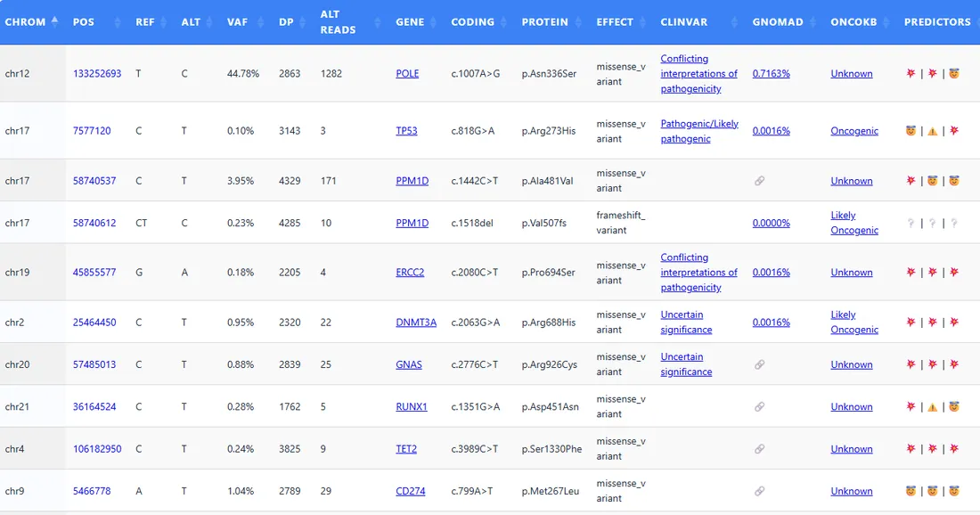This screenshot has height=515, width=980.
Task: Click first red predictor icon in POLE row
Action: [911, 73]
